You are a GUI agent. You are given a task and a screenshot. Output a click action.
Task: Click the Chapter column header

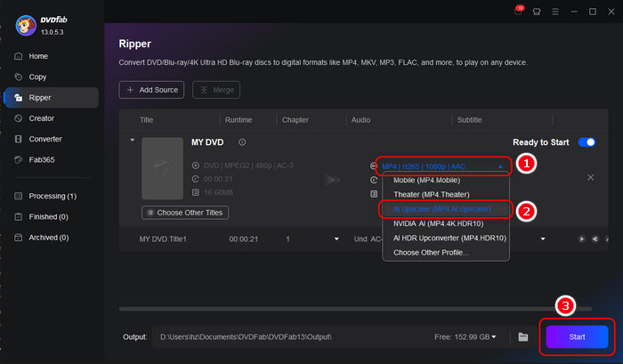coord(295,119)
